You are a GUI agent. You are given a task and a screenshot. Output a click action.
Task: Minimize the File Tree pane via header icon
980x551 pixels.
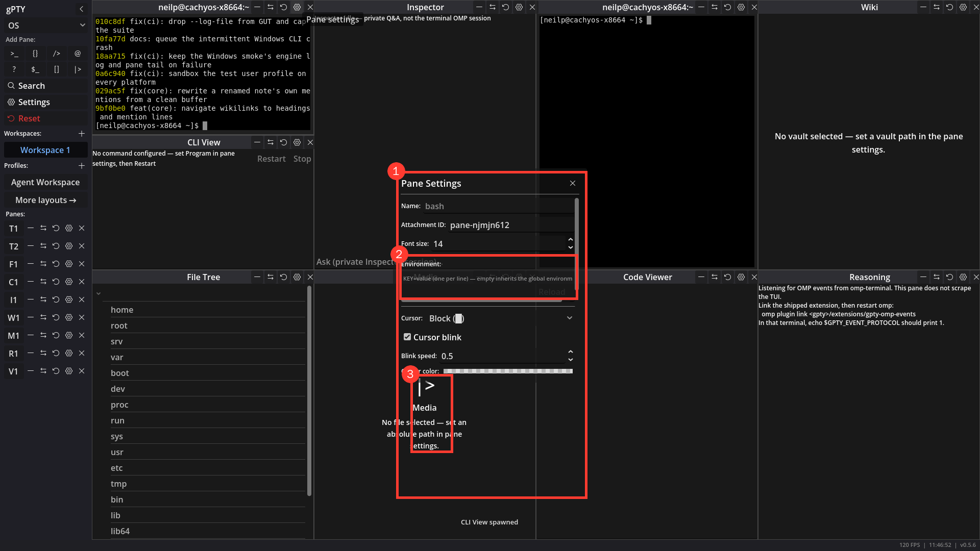click(257, 277)
